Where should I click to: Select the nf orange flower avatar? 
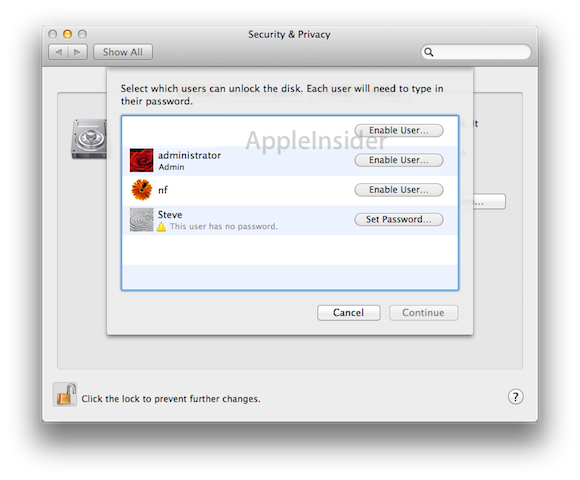tap(142, 190)
